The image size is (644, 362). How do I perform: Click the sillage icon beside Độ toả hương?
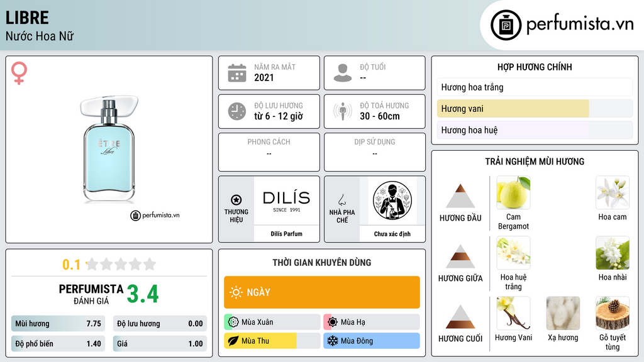(343, 111)
